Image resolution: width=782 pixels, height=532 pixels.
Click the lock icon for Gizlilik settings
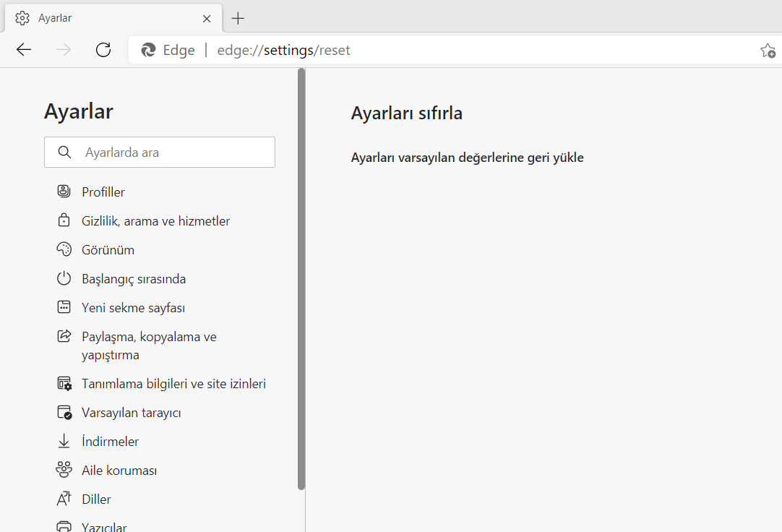coord(64,220)
